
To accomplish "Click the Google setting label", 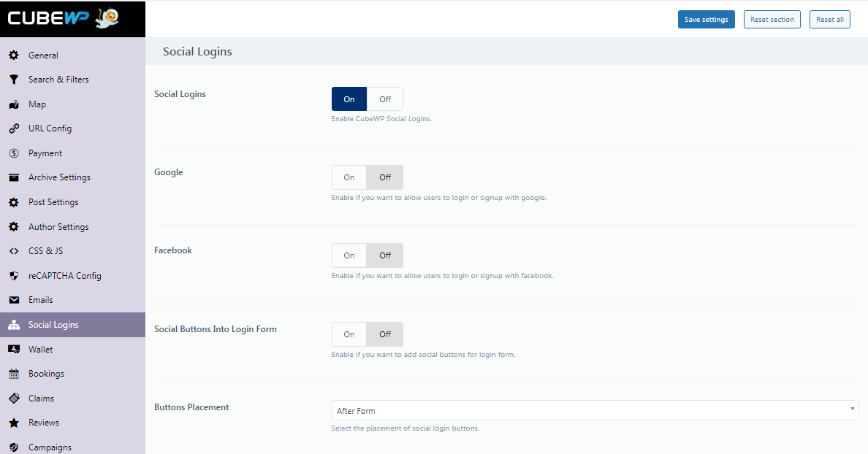I will pos(168,172).
